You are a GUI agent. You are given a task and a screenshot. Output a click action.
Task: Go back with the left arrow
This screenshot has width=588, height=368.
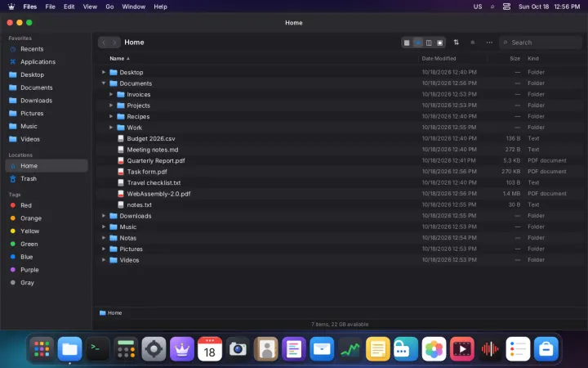pyautogui.click(x=104, y=43)
